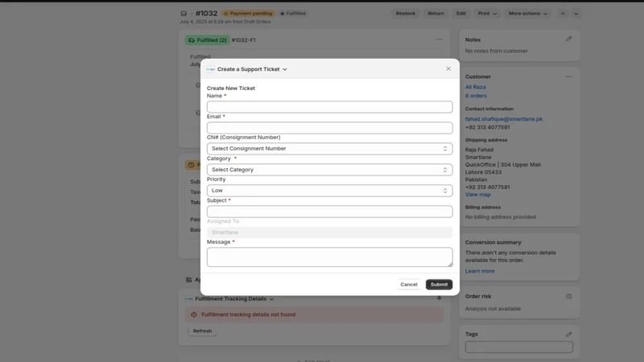644x362 pixels.
Task: Open Select Consignment Number dropdown
Action: pyautogui.click(x=329, y=149)
